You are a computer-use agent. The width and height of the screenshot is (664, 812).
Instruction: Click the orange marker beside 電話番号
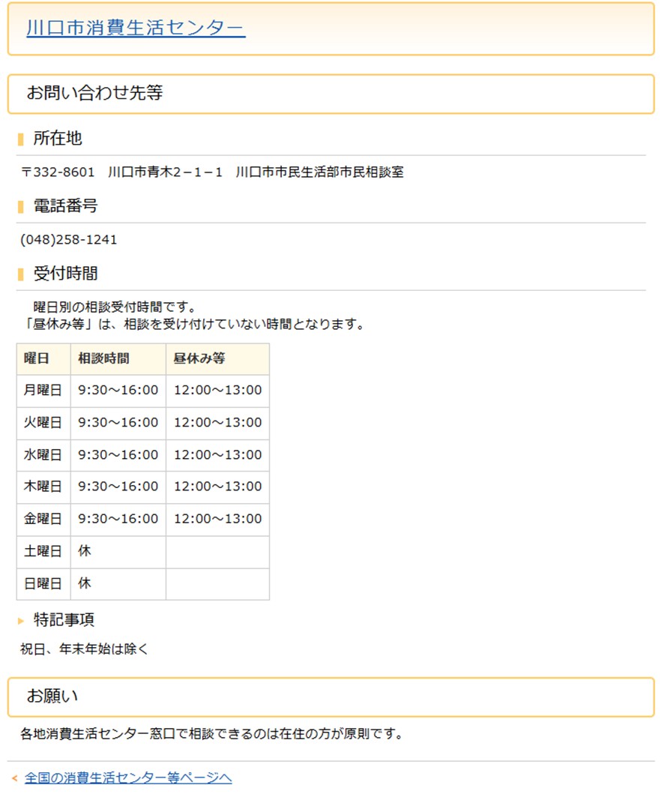pyautogui.click(x=21, y=207)
